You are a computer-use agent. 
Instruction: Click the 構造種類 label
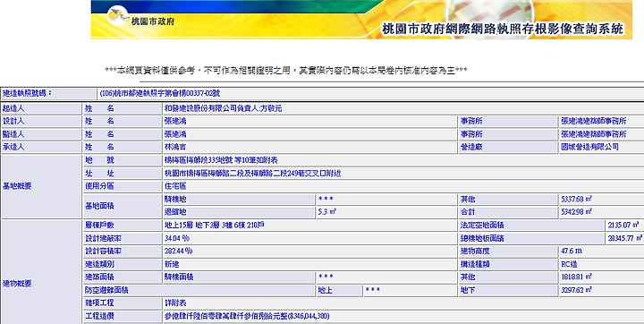pyautogui.click(x=475, y=264)
